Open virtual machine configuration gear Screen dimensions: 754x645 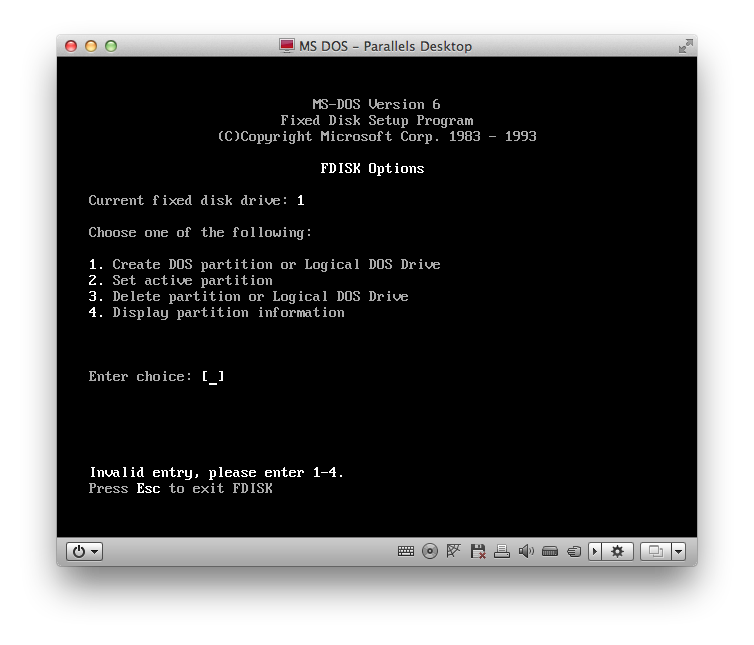point(617,551)
